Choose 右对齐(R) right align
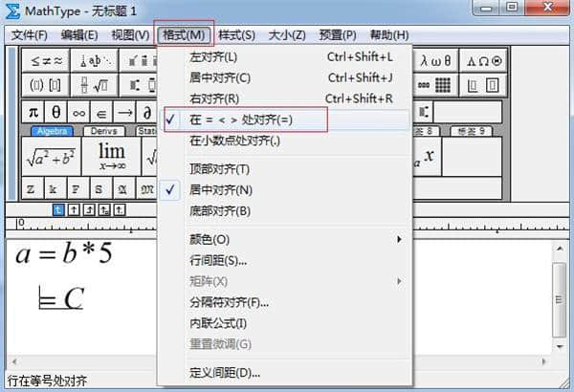The image size is (574, 392). coord(284,98)
